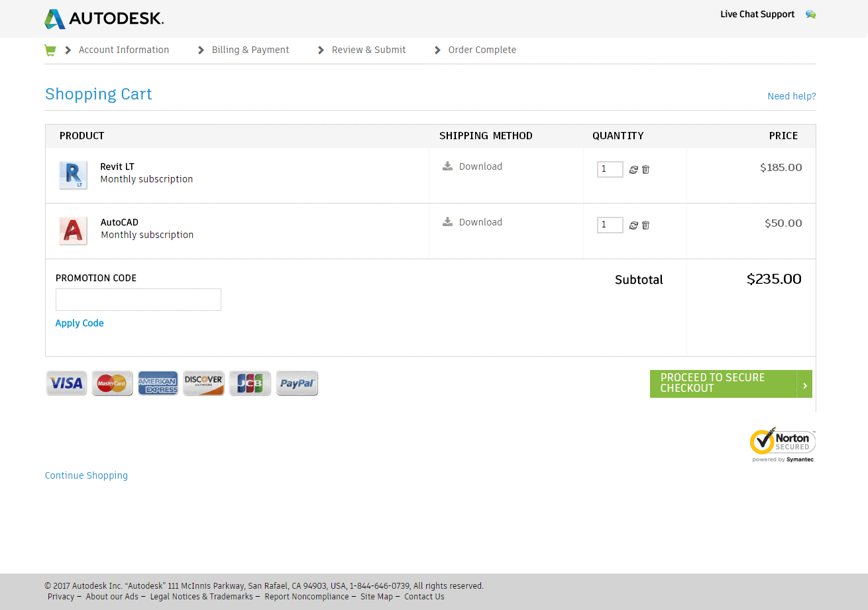868x610 pixels.
Task: Click Apply Code link
Action: point(80,323)
